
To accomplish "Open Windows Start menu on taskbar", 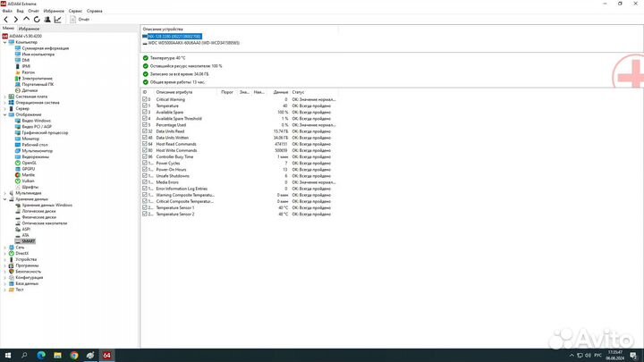I will click(7, 355).
